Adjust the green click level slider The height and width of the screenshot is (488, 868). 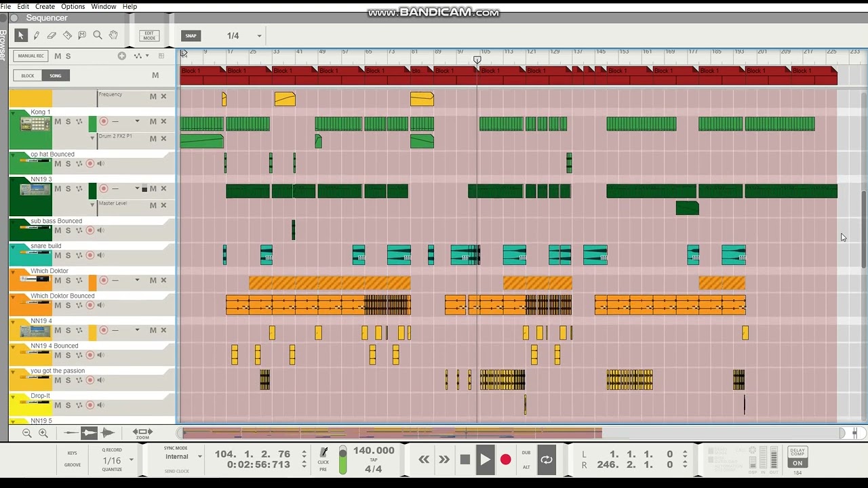(x=342, y=460)
